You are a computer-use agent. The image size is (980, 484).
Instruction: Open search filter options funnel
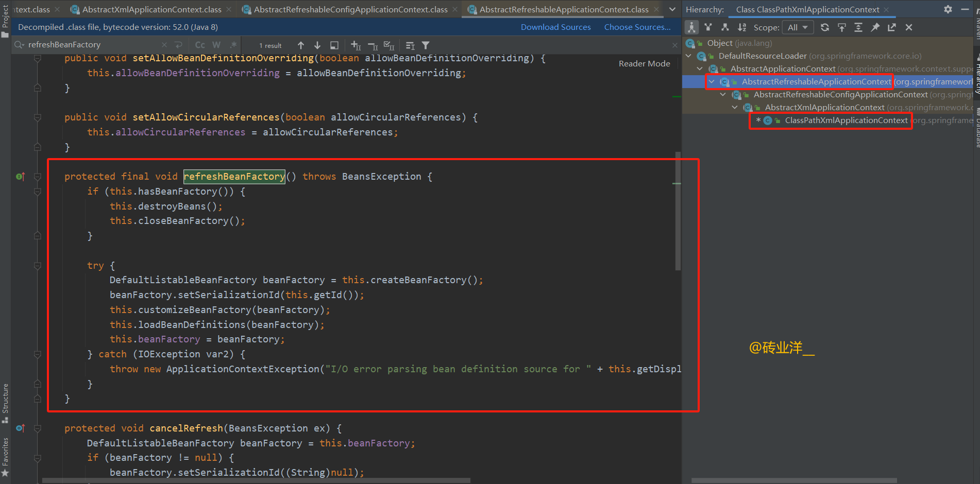pyautogui.click(x=426, y=45)
